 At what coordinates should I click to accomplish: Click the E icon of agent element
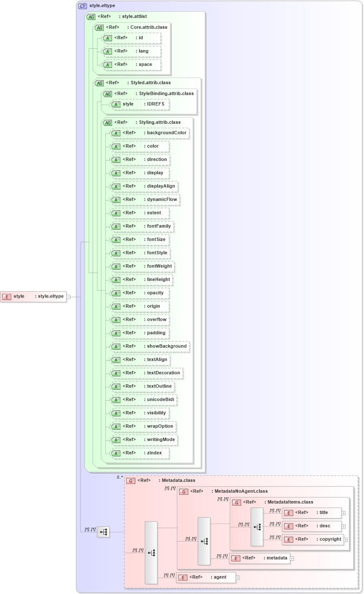182,578
